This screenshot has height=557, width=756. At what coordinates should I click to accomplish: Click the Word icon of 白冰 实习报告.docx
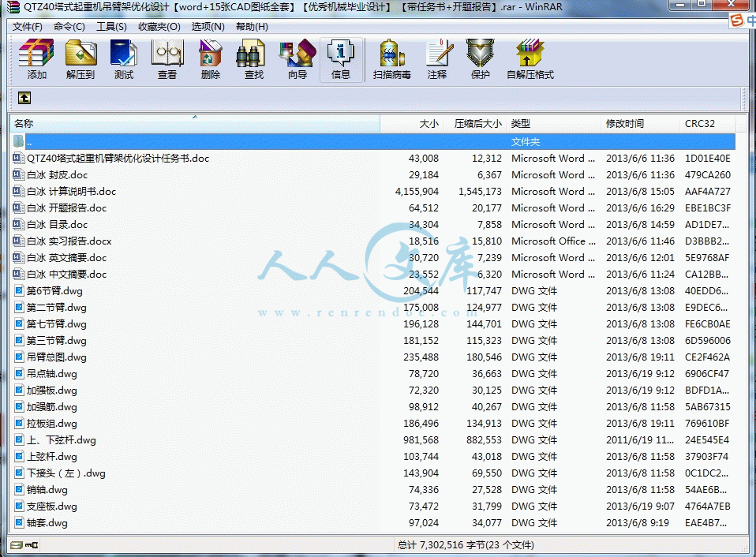point(18,241)
